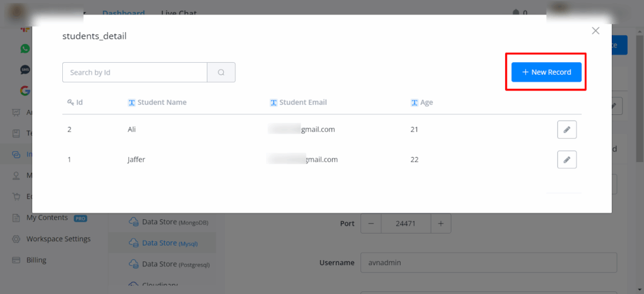Image resolution: width=644 pixels, height=294 pixels.
Task: Switch to the Live Chat tab
Action: pos(179,13)
